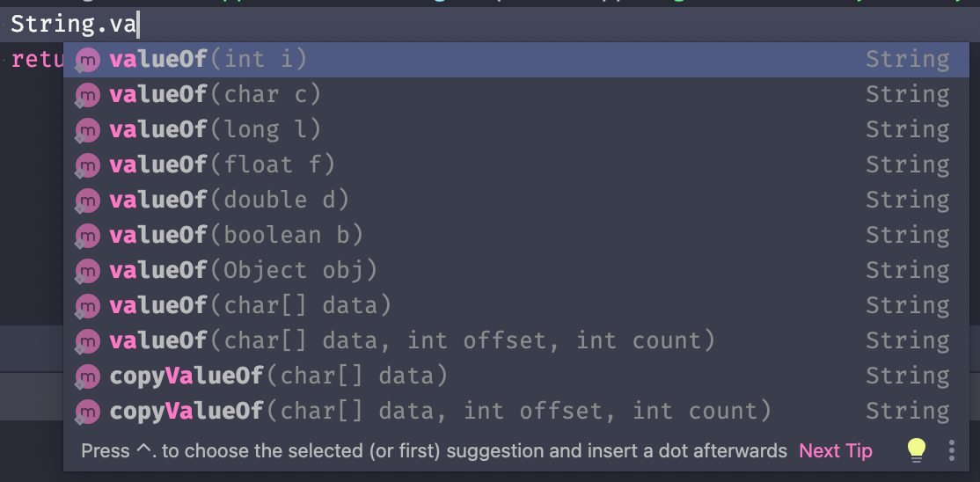The image size is (980, 482).
Task: Click the yellow lightbulb tip icon
Action: [x=917, y=450]
